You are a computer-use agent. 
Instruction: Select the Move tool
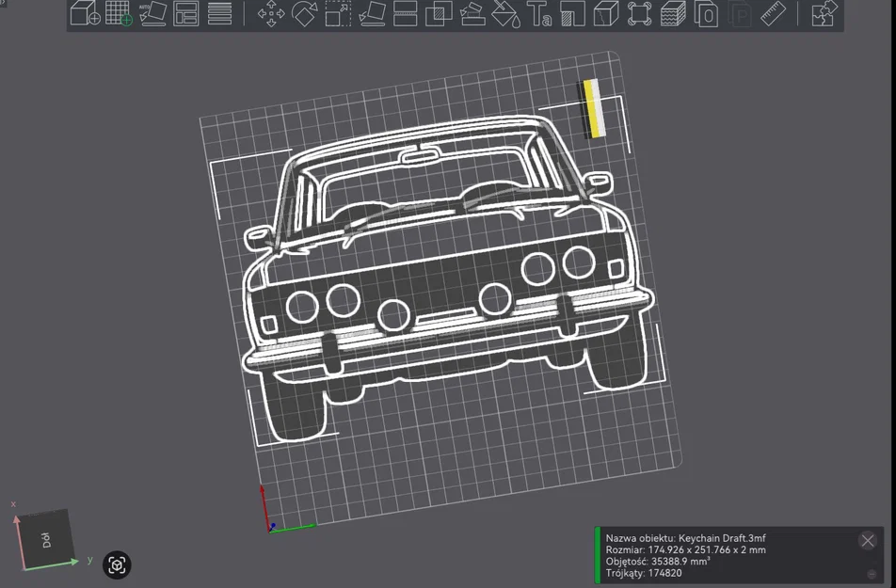[x=272, y=14]
